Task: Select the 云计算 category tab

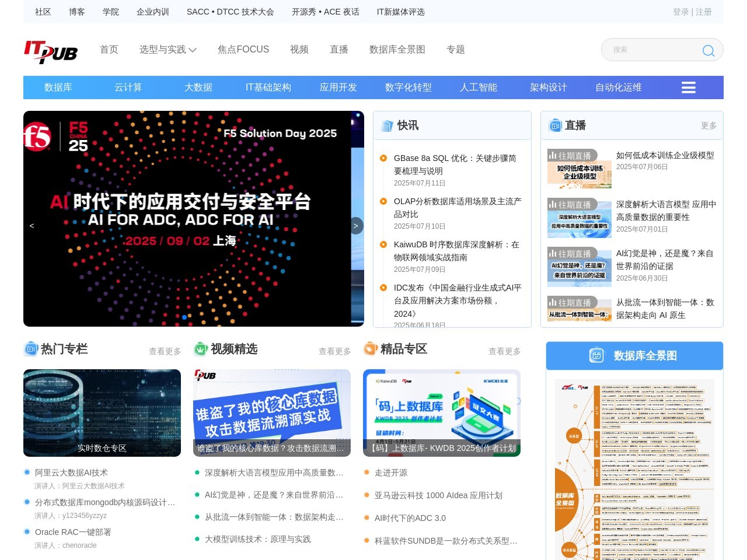Action: 128,87
